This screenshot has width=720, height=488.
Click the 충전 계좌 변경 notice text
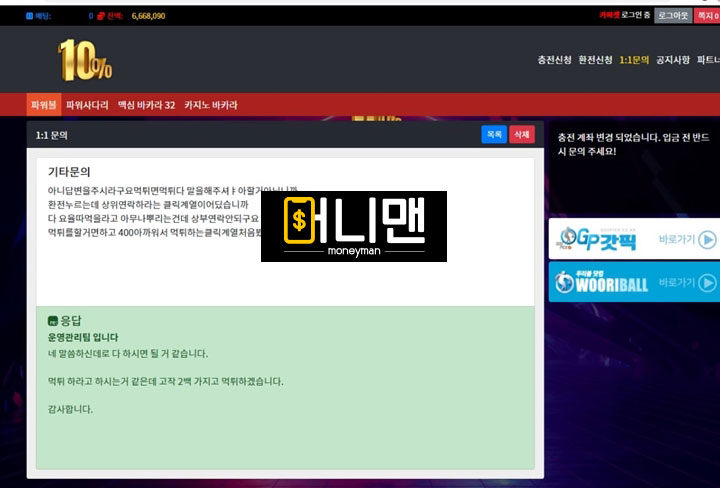point(634,144)
